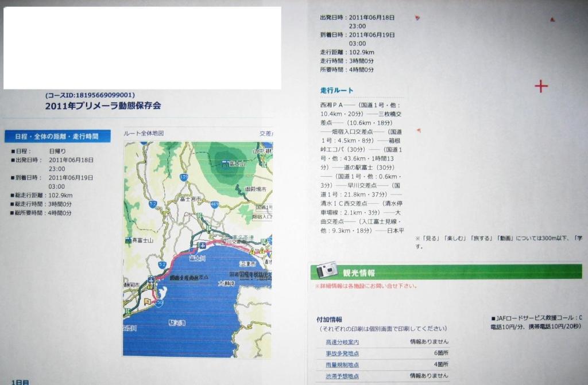Viewport: 588px width, 385px height.
Task: Click the 御殿場市 label on the map
Action: (x=256, y=189)
